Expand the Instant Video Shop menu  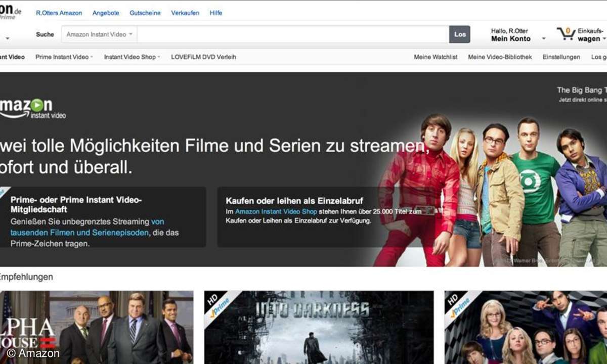(x=132, y=57)
